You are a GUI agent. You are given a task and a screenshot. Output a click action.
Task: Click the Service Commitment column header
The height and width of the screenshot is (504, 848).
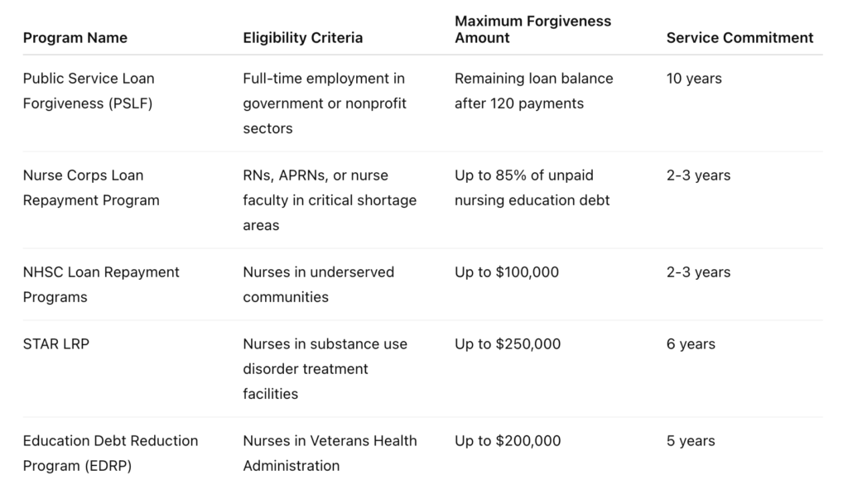(740, 37)
